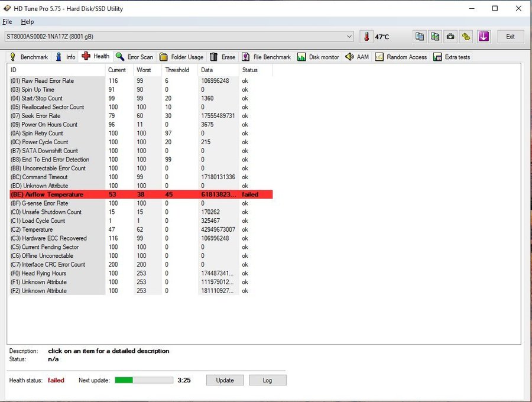
Task: Open the options gear icon
Action: point(466,36)
